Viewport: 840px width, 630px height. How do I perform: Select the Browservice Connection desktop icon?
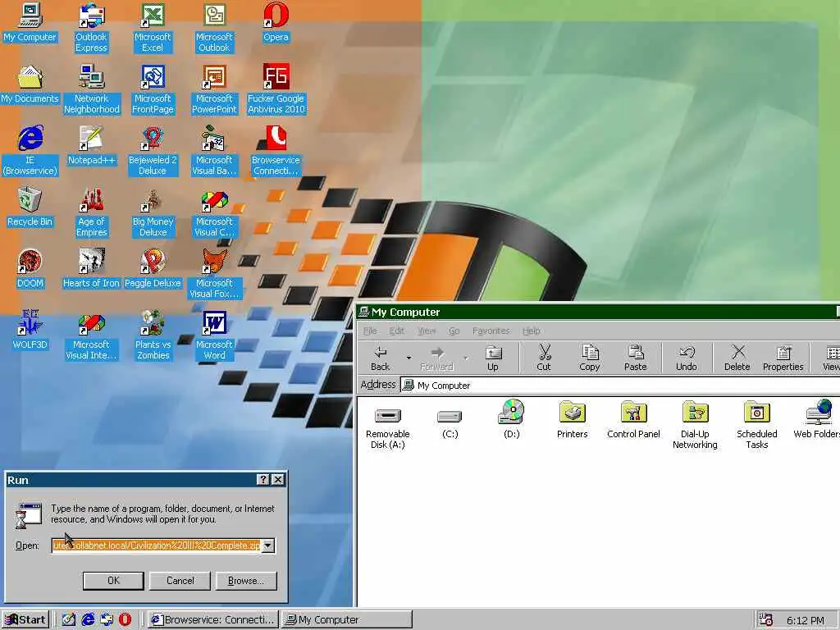276,151
